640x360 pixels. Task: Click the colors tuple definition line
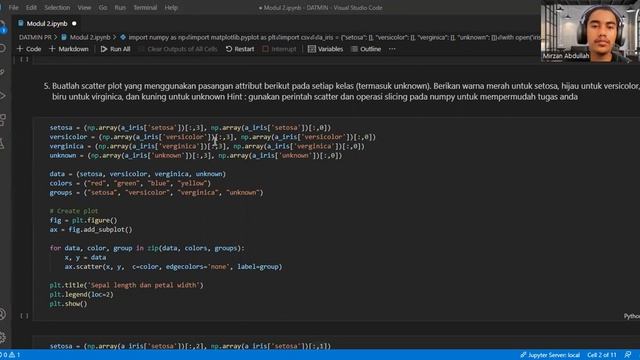(x=130, y=183)
